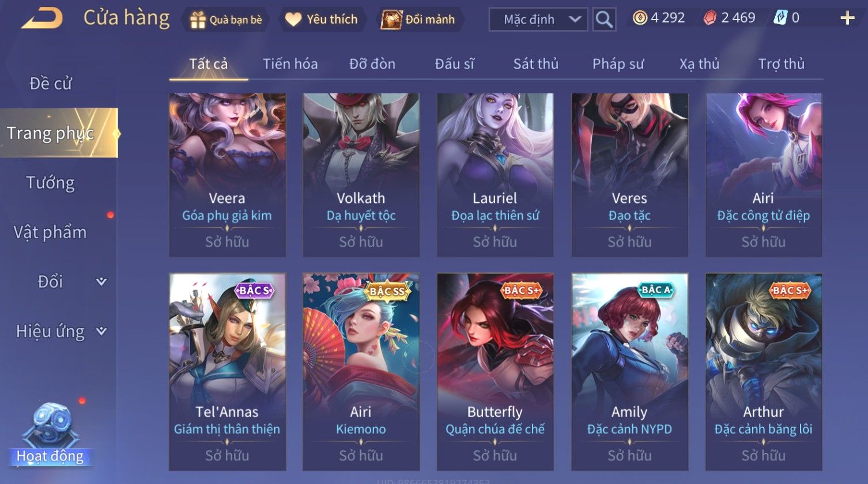Image resolution: width=868 pixels, height=484 pixels.
Task: Select the Airi Kiemono skin card
Action: [361, 372]
